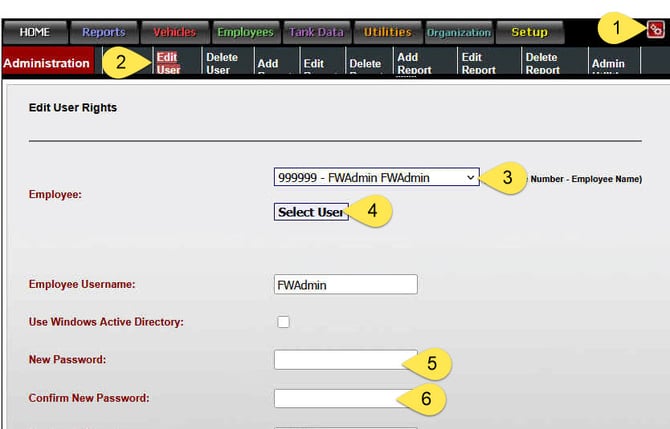
Task: Open the Vehicles menu
Action: coord(175,32)
